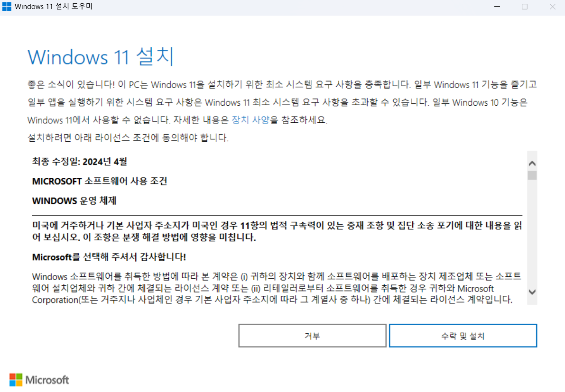
Task: Click the bold arbitration clause paragraph
Action: click(277, 231)
